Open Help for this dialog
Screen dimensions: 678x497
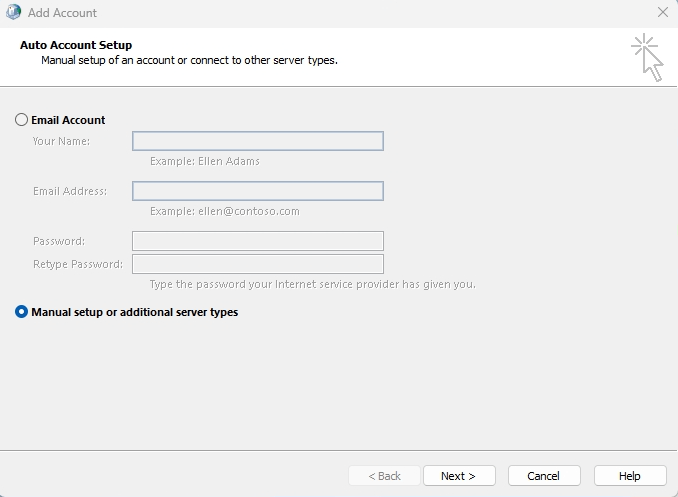(x=630, y=476)
